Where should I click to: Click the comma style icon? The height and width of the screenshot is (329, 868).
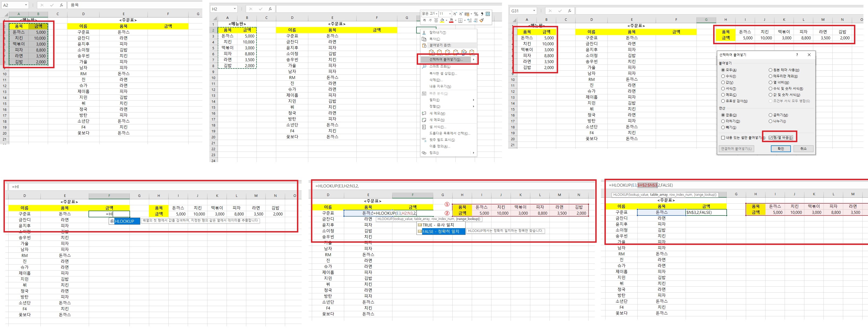[x=482, y=14]
